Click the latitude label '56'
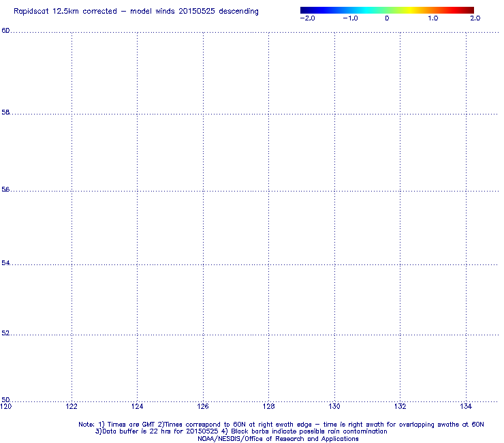Viewport: 504px width, 443px height. 5,189
